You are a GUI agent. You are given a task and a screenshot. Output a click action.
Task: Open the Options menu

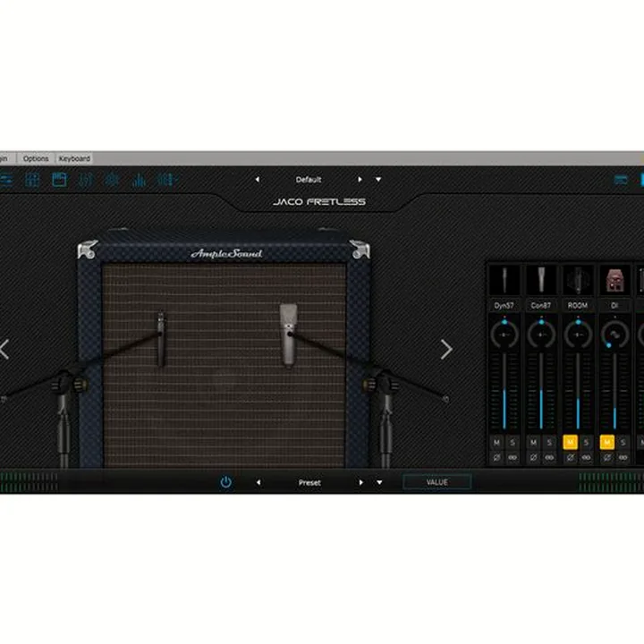coord(35,158)
